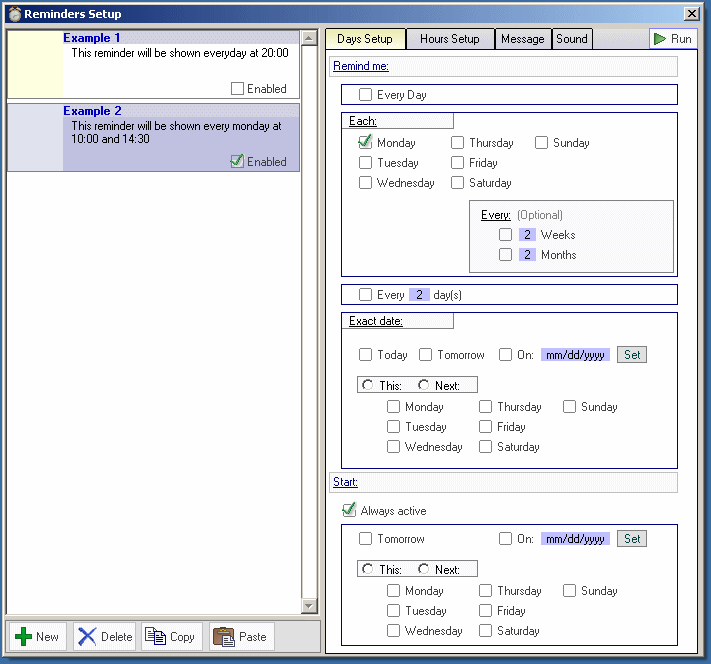
Task: Enable the Every 2 Months checkbox
Action: pyautogui.click(x=506, y=254)
